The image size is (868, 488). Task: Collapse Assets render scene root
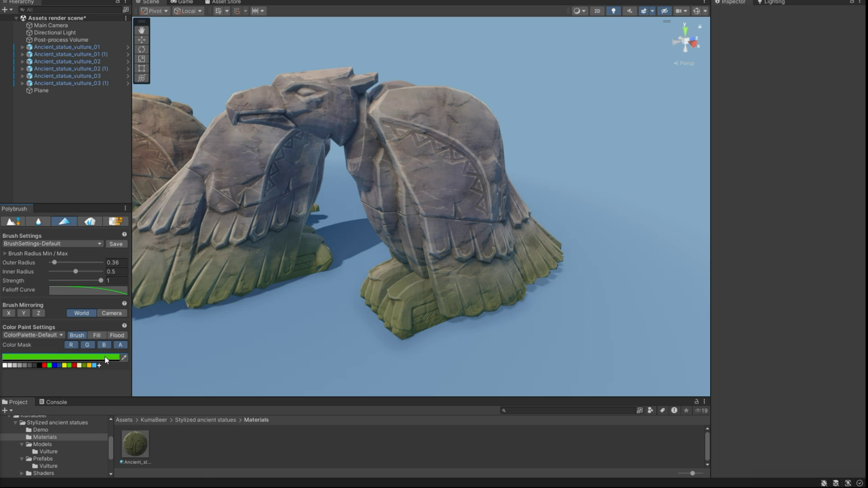[16, 18]
